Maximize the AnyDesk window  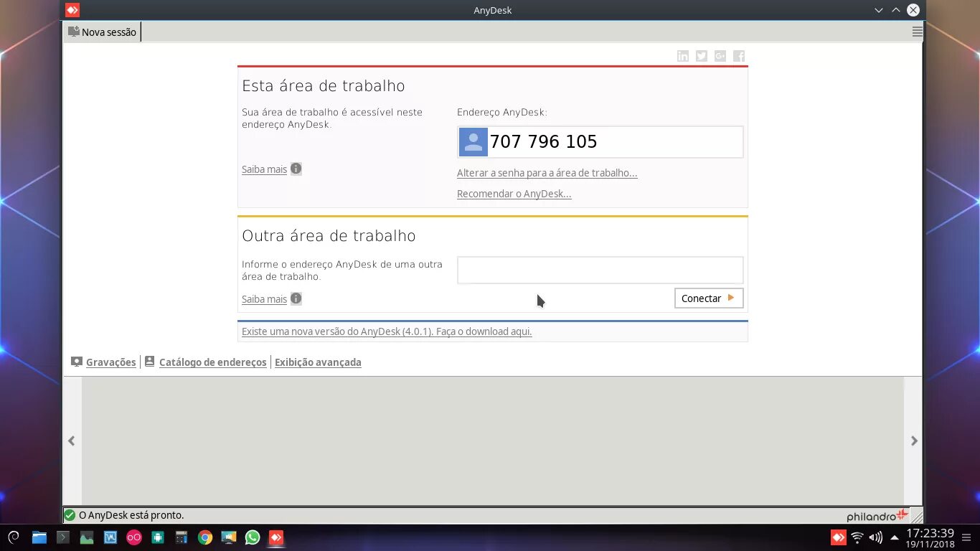coord(895,10)
